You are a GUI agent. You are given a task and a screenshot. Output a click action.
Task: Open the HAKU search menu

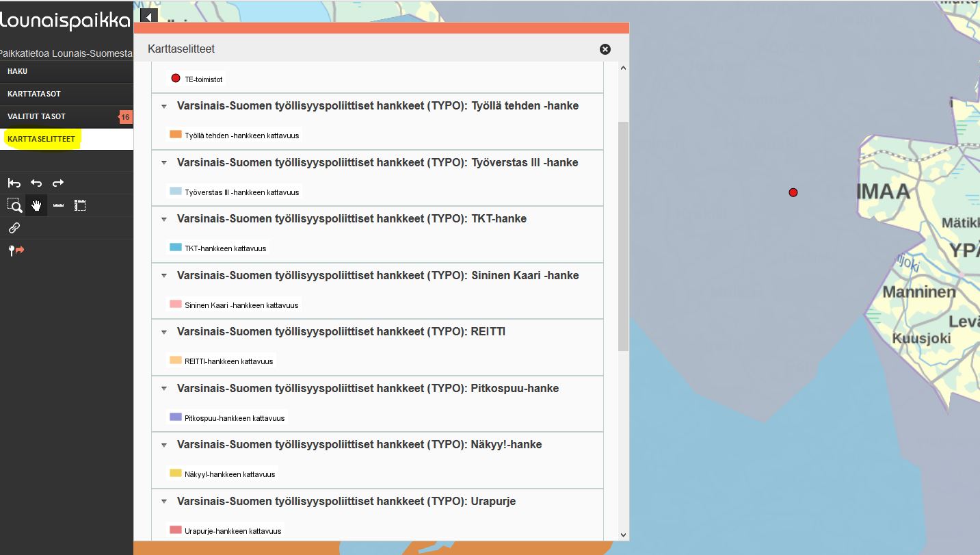[x=66, y=71]
